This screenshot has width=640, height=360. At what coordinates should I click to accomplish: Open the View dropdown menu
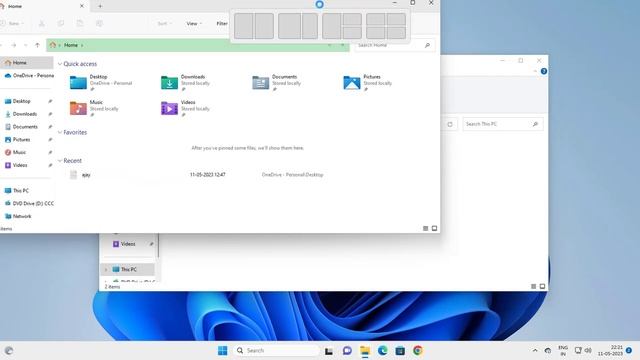click(x=193, y=23)
